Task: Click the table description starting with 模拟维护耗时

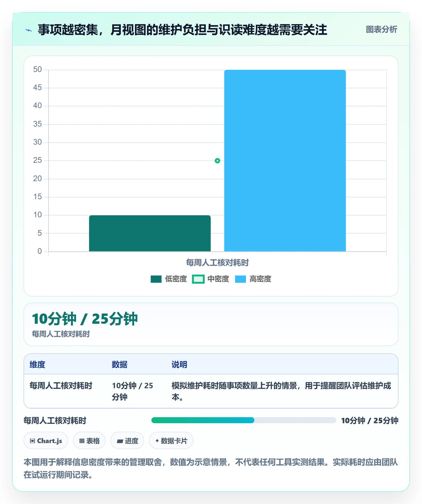Action: click(x=281, y=391)
